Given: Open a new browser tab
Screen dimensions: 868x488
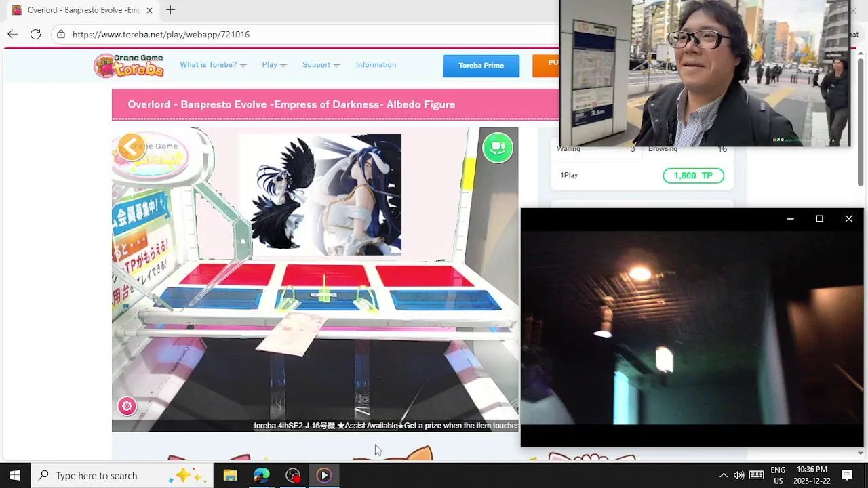Looking at the screenshot, I should coord(170,10).
